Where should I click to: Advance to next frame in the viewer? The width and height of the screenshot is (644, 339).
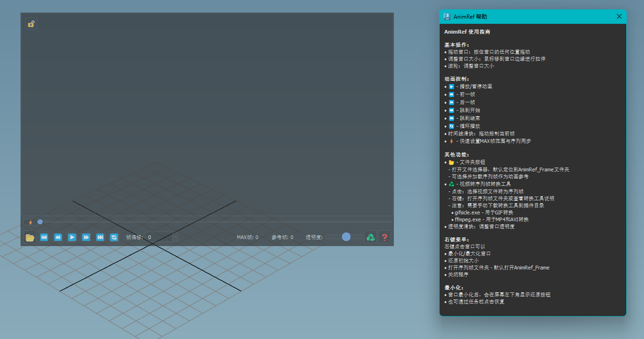(x=86, y=237)
